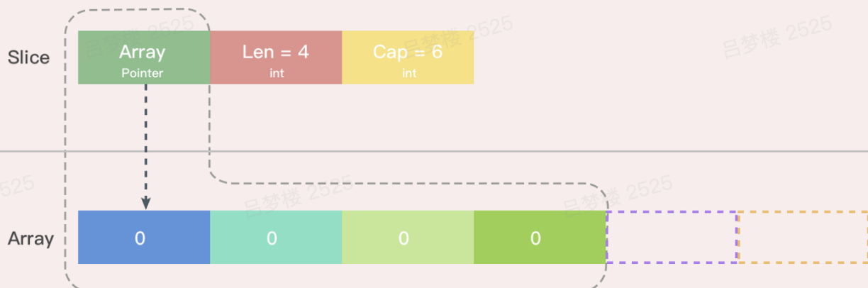
Task: Click 'int' under Len = 4
Action: pyautogui.click(x=277, y=73)
